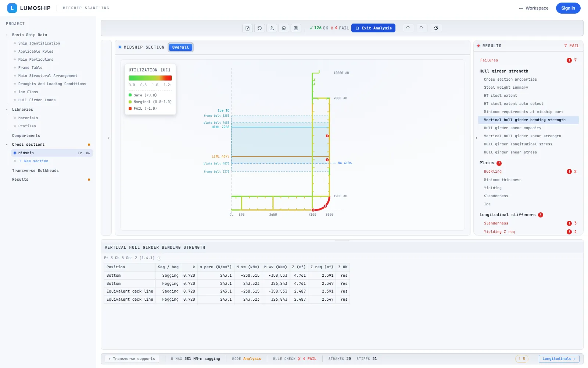Click the save disk icon in the toolbar
588x368 pixels.
(x=296, y=28)
